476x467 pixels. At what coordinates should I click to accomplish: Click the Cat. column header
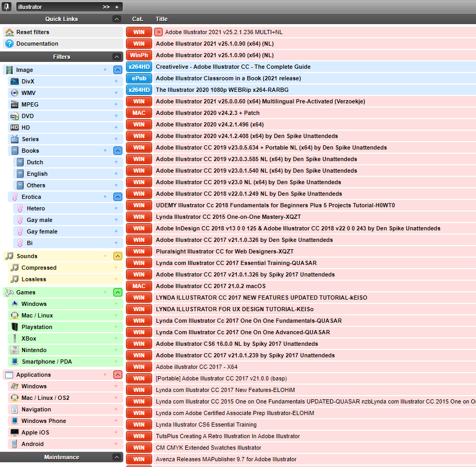pos(137,19)
